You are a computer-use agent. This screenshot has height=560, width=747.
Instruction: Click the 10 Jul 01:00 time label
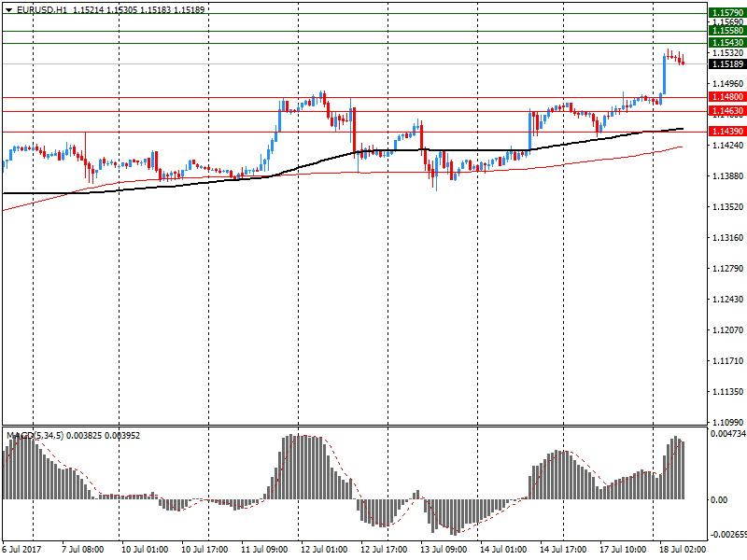click(x=145, y=549)
